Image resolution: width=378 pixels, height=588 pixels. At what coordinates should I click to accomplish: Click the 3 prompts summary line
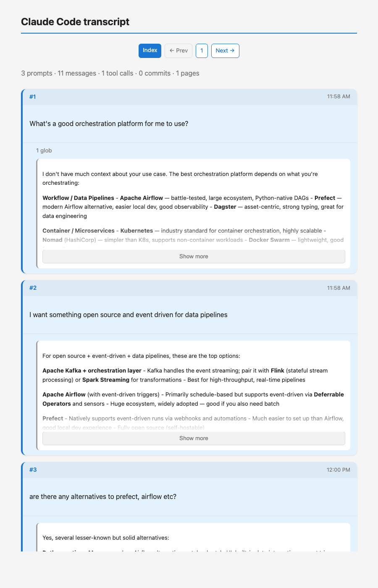pos(110,73)
